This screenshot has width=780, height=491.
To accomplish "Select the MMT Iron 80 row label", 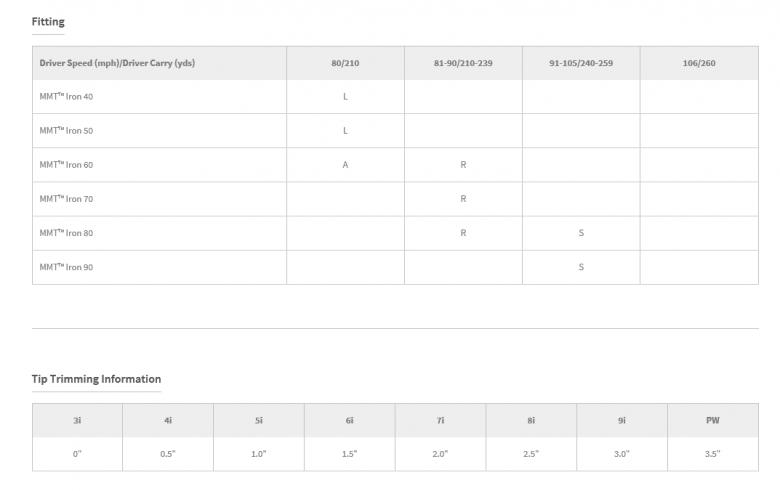I will tap(66, 233).
